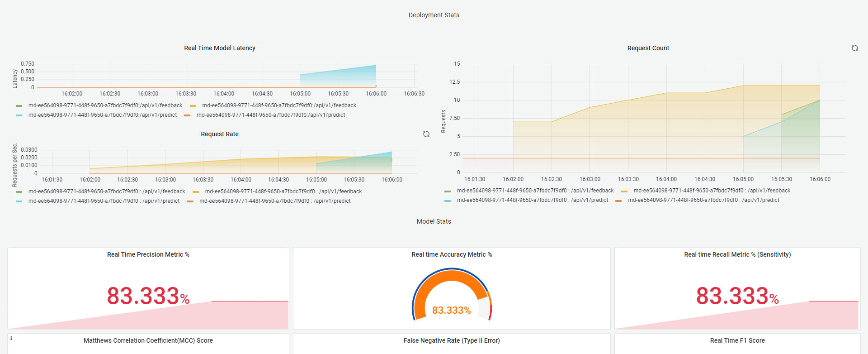The height and width of the screenshot is (354, 868).
Task: Click the 16:06:30 tick on Model Latency x-axis
Action: point(414,94)
